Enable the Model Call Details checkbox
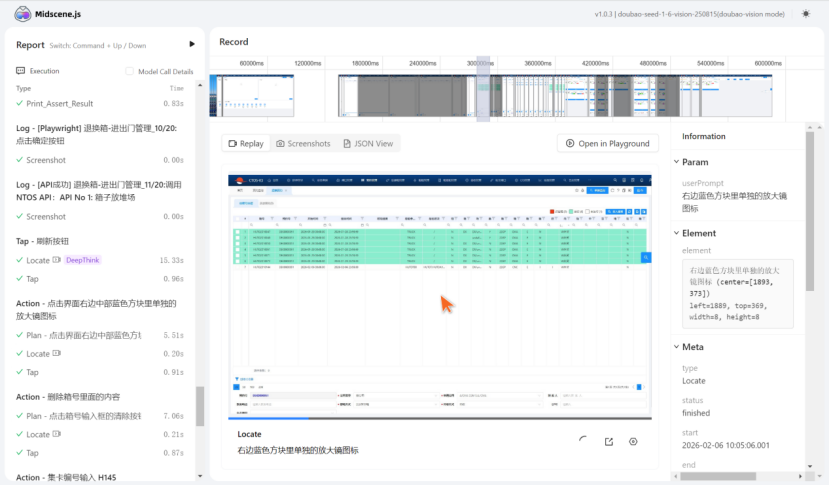This screenshot has height=485, width=830. click(x=130, y=71)
